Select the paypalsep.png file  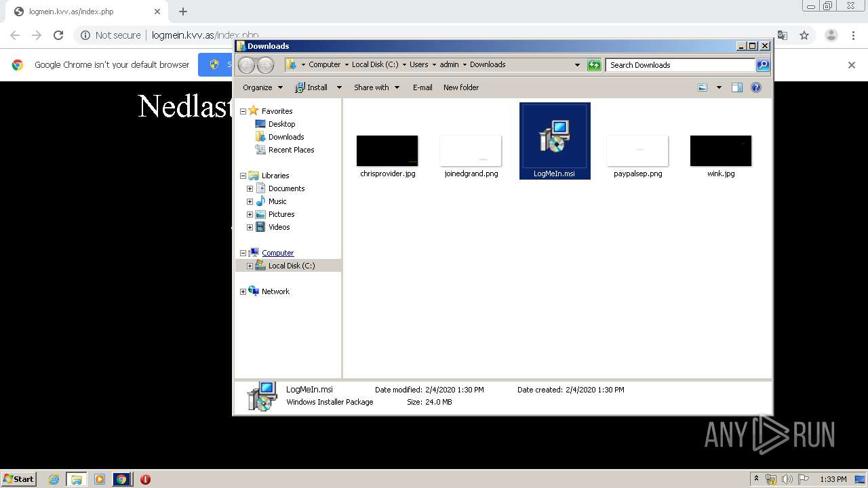637,156
